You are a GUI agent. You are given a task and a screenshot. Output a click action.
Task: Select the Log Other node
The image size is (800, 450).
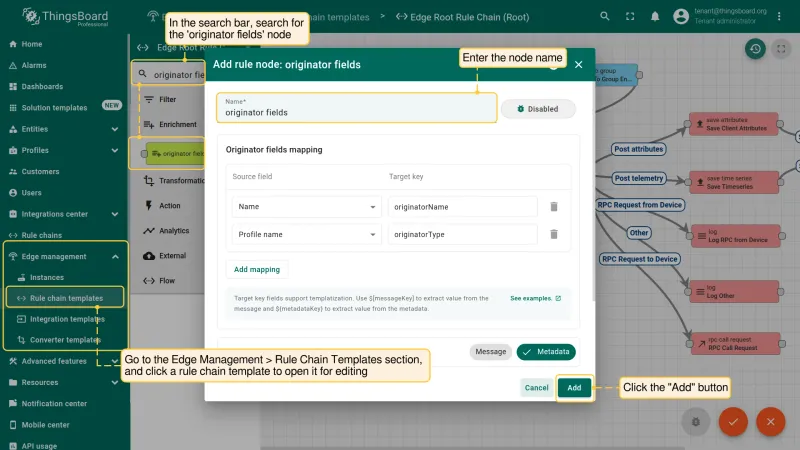click(734, 291)
